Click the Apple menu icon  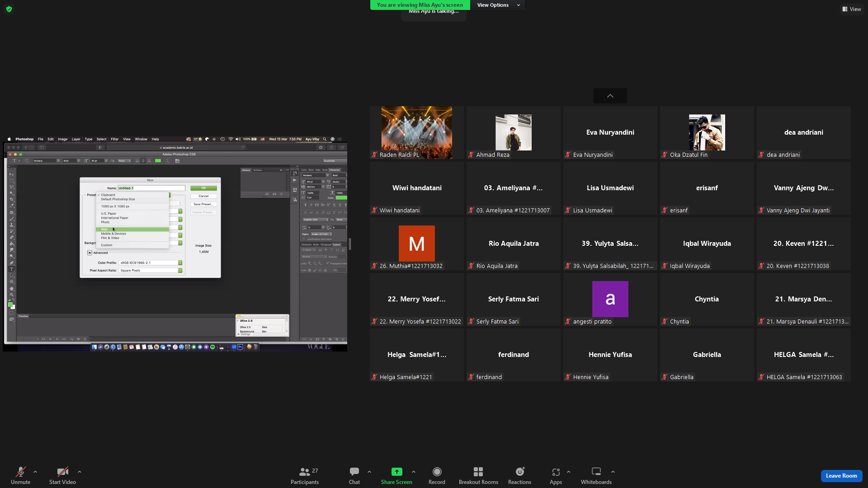coord(9,139)
